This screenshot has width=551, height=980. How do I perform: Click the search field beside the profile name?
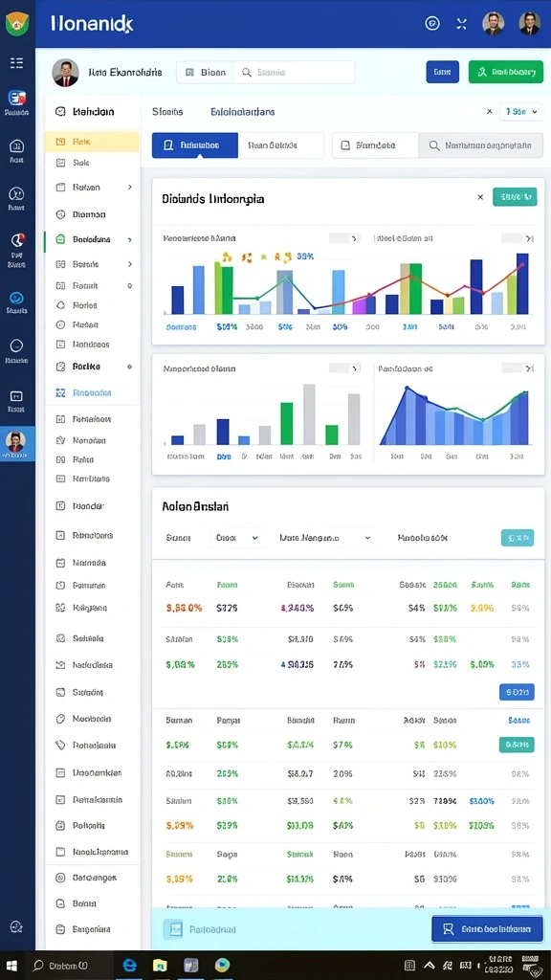coord(294,73)
